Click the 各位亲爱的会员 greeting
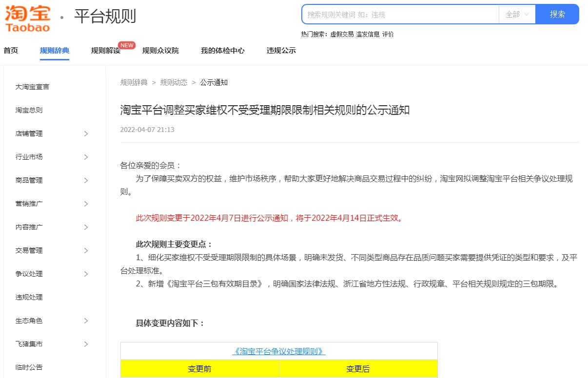Image resolution: width=588 pixels, height=378 pixels. [151, 165]
